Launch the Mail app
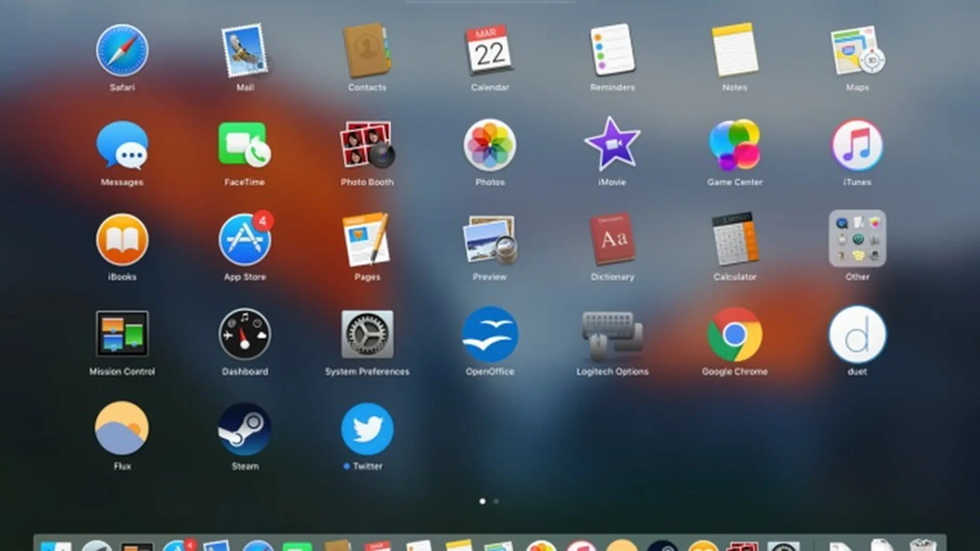980x551 pixels. [x=244, y=51]
